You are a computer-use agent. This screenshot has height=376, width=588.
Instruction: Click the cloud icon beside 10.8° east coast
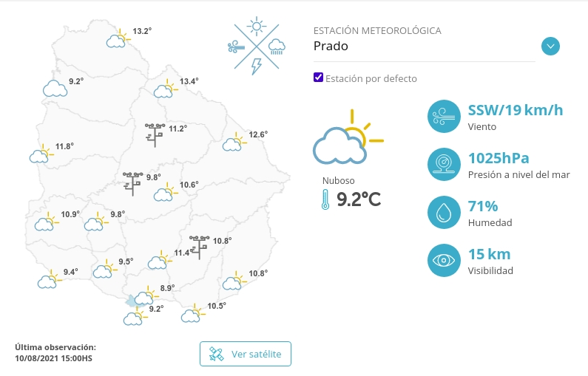click(x=234, y=281)
